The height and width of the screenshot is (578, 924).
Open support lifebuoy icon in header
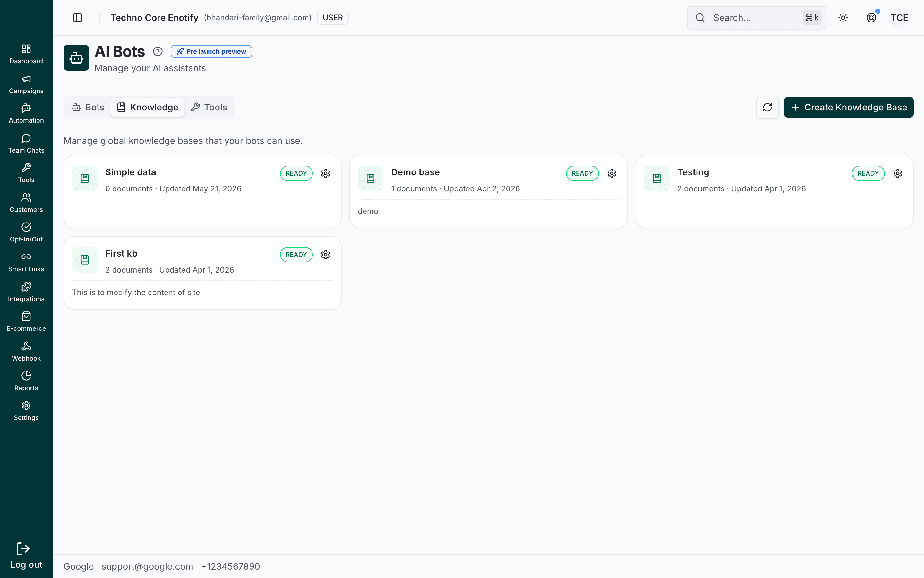coord(871,18)
